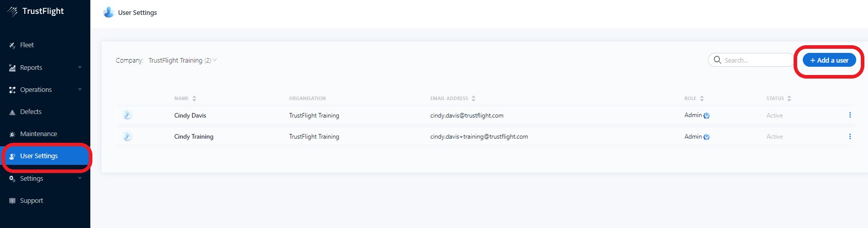Image resolution: width=868 pixels, height=228 pixels.
Task: Click the Status column header
Action: (x=775, y=99)
